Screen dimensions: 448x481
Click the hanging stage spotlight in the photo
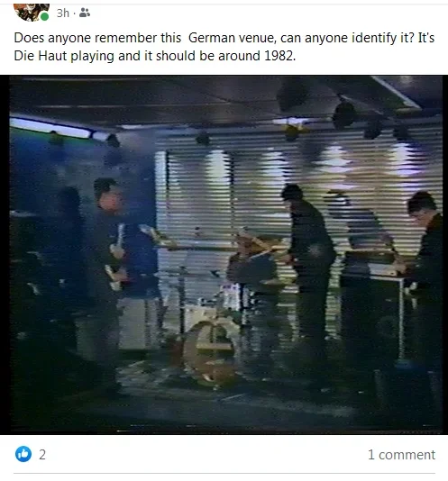point(344,115)
